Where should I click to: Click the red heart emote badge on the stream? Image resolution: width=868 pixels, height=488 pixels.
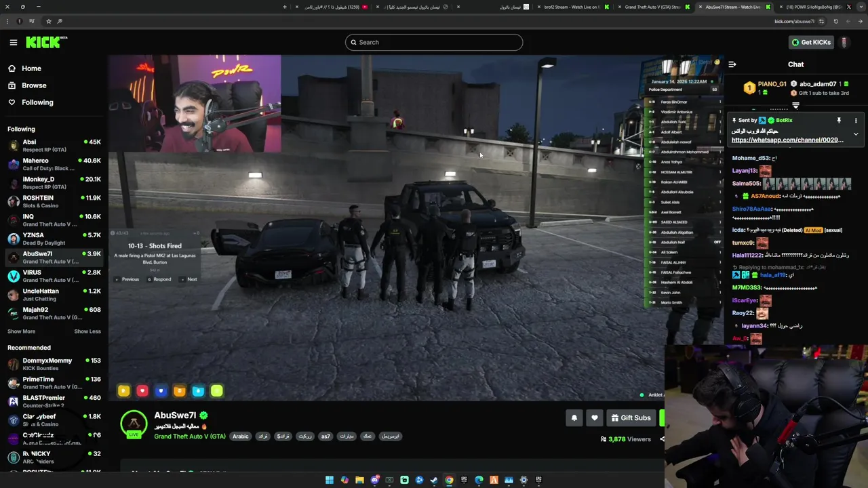pos(142,390)
